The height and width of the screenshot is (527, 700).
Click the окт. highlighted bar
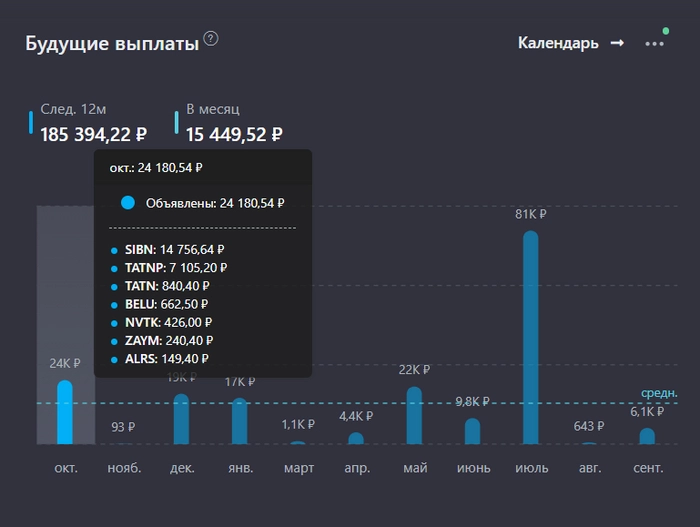coord(65,412)
